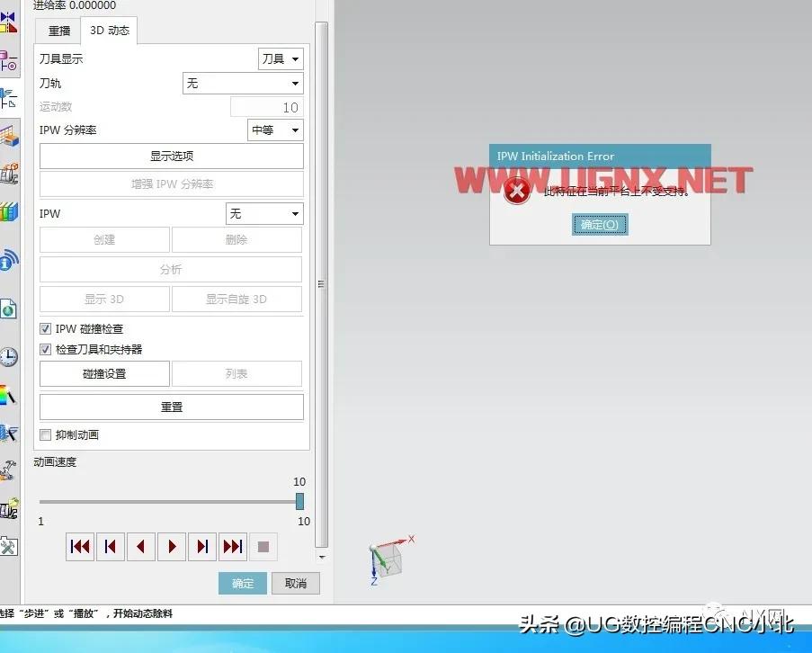The image size is (812, 653).
Task: Click the 动画速度 slider handle
Action: (299, 501)
